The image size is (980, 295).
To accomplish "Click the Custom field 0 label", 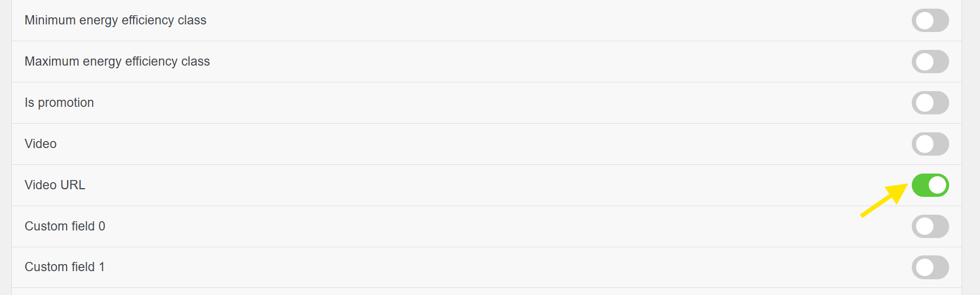I will [x=65, y=227].
